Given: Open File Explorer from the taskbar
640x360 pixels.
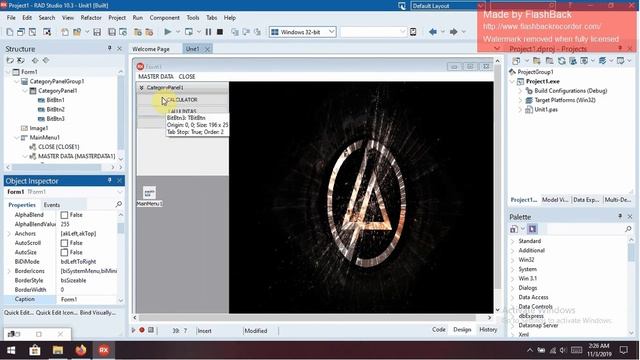Looking at the screenshot, I should tap(58, 350).
